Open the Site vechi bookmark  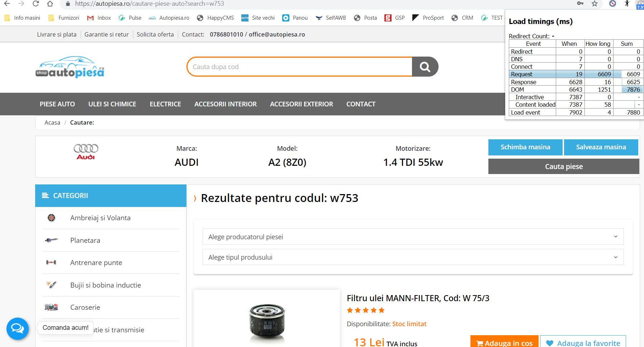pyautogui.click(x=258, y=18)
